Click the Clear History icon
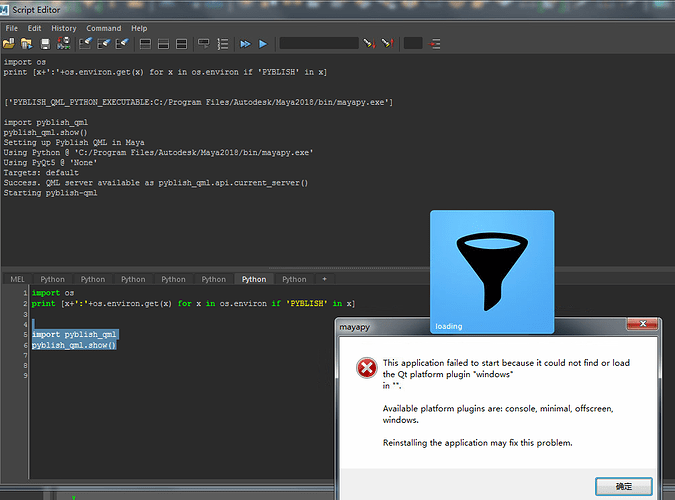This screenshot has height=500, width=675. point(85,43)
